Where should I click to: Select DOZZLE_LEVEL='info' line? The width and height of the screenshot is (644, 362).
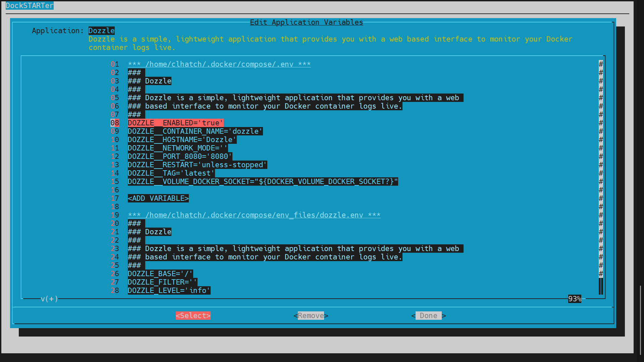tap(169, 290)
